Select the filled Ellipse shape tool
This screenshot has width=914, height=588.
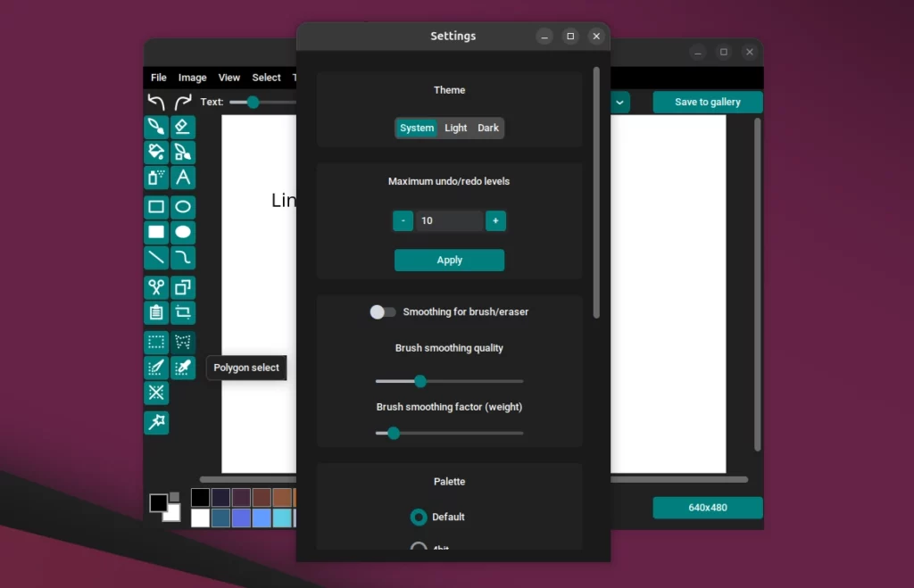pyautogui.click(x=183, y=232)
